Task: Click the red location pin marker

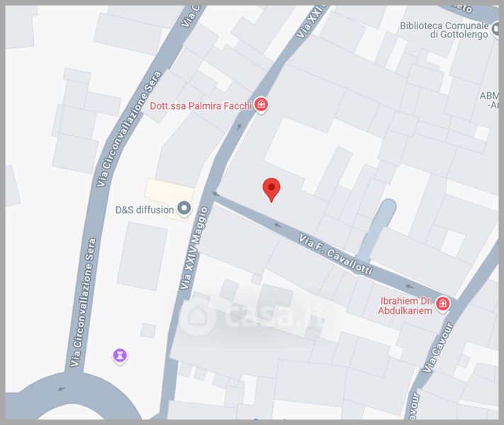Action: pos(271,190)
